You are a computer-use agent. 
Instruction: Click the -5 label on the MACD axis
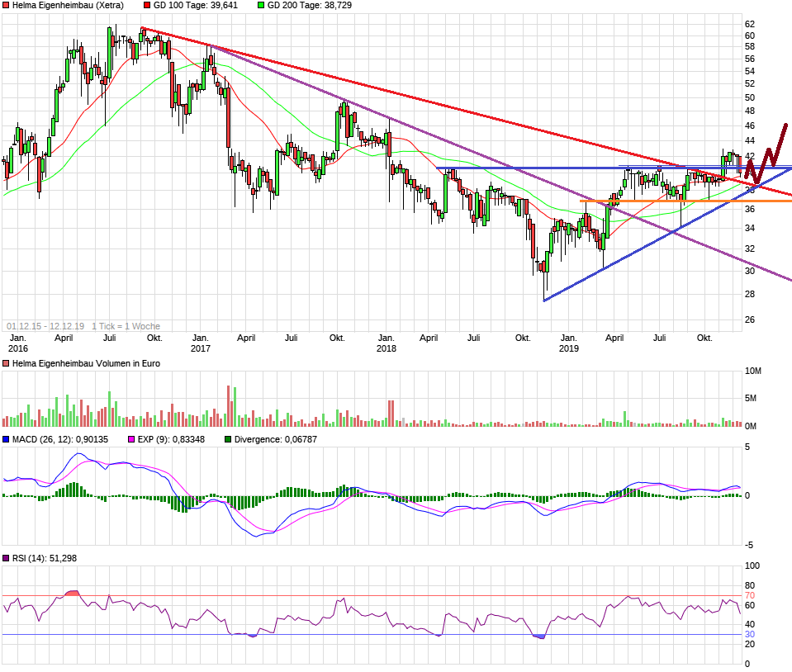click(748, 545)
